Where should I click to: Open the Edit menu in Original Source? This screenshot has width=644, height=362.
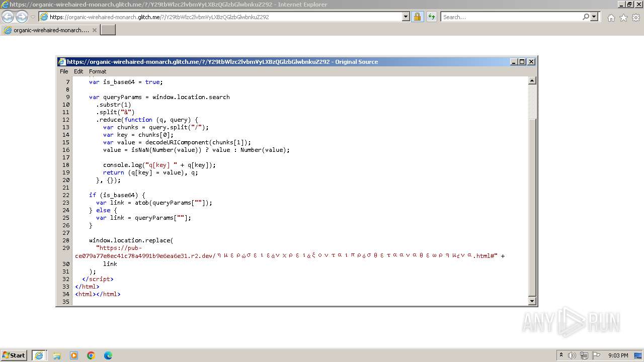coord(78,71)
